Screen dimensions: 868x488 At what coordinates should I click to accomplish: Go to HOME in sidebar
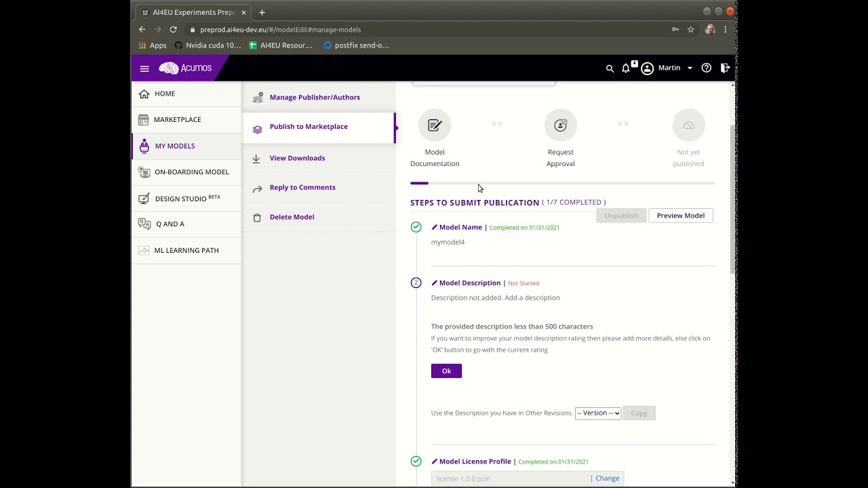coord(186,94)
